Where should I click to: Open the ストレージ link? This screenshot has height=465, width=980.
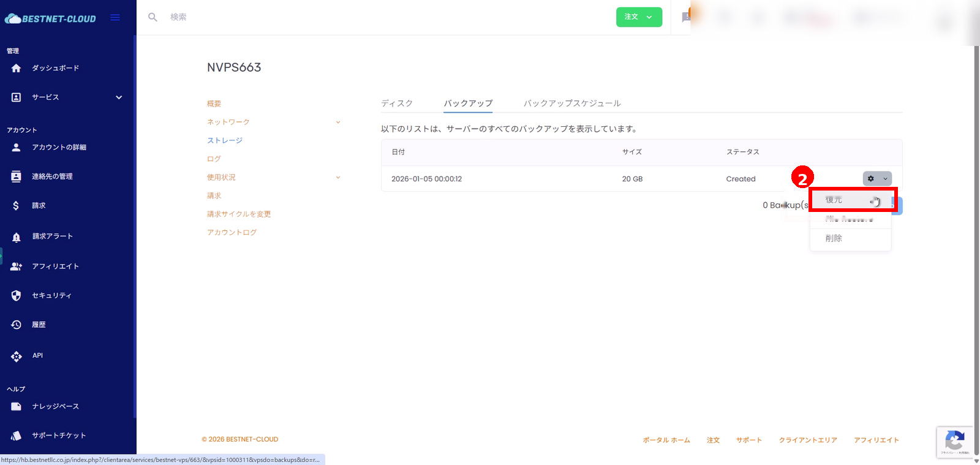coord(225,141)
